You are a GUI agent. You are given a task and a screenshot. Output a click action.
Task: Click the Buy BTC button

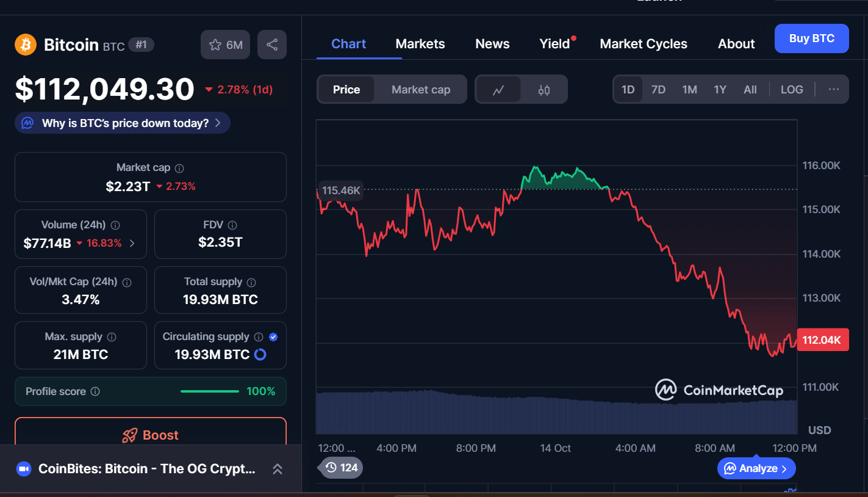tap(811, 38)
